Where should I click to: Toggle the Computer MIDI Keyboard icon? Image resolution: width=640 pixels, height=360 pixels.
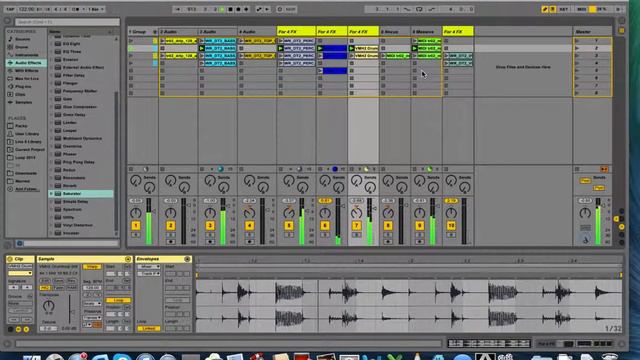[x=552, y=9]
